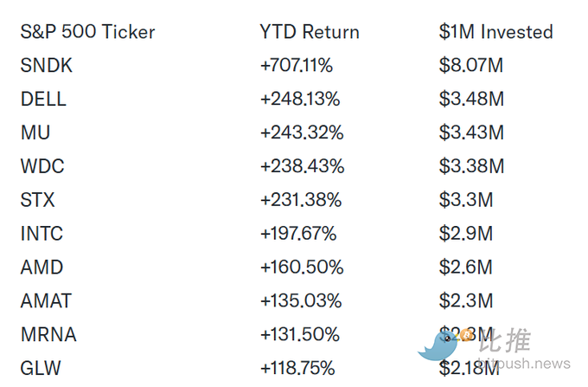Click the $8.07M invested value
This screenshot has width=588, height=387.
tap(471, 65)
